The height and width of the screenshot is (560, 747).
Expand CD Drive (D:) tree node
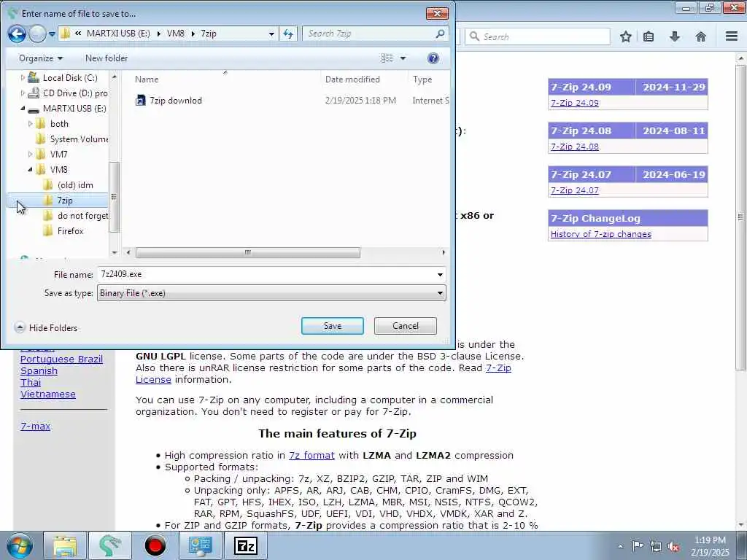(23, 93)
